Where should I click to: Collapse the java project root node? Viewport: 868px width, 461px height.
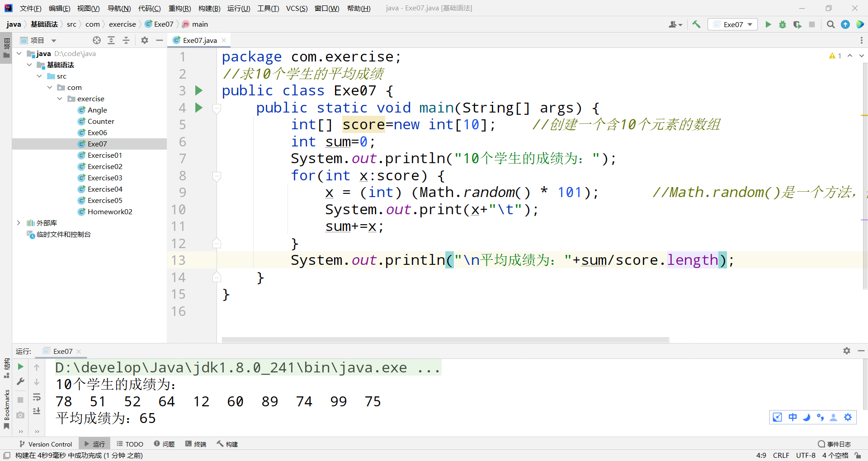pos(19,53)
